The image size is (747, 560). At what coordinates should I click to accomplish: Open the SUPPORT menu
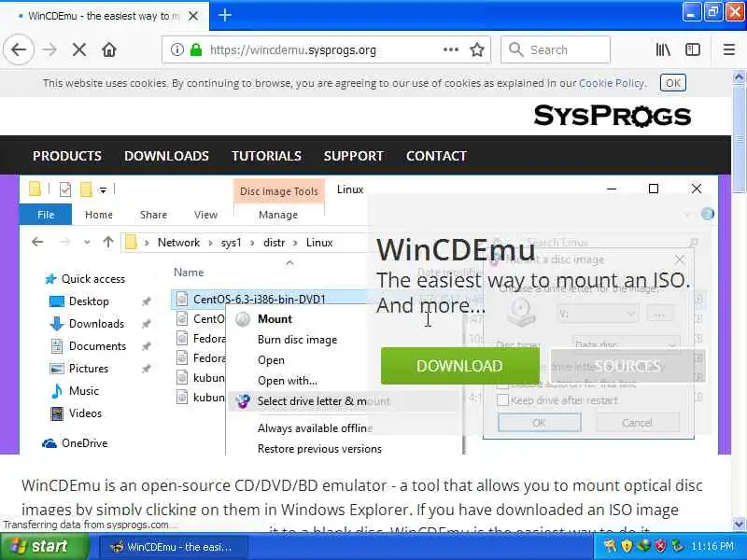coord(354,156)
